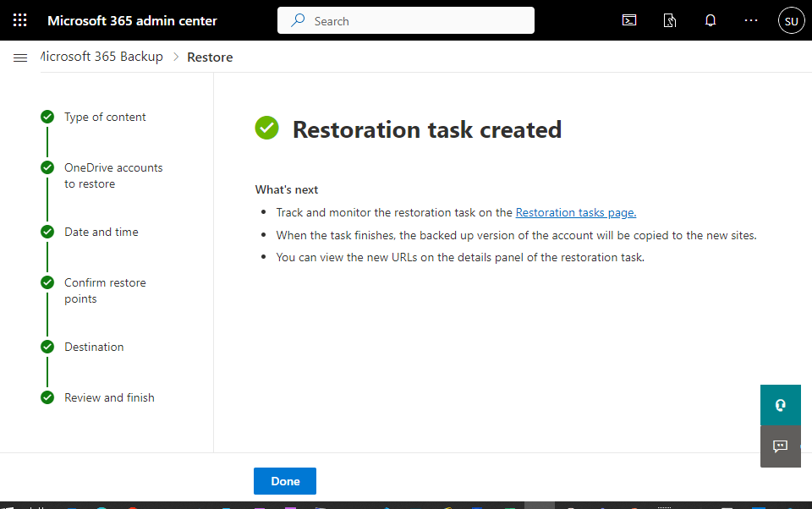Select the OneDrive accounts to restore step
The height and width of the screenshot is (509, 812).
click(x=112, y=176)
